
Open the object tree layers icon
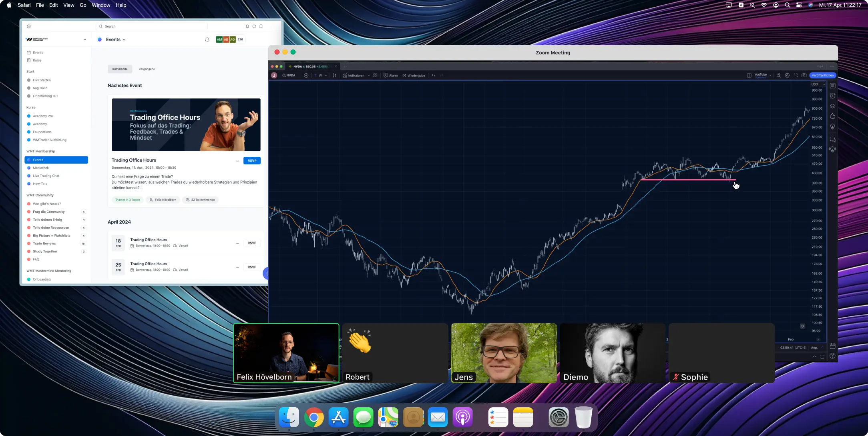click(833, 106)
